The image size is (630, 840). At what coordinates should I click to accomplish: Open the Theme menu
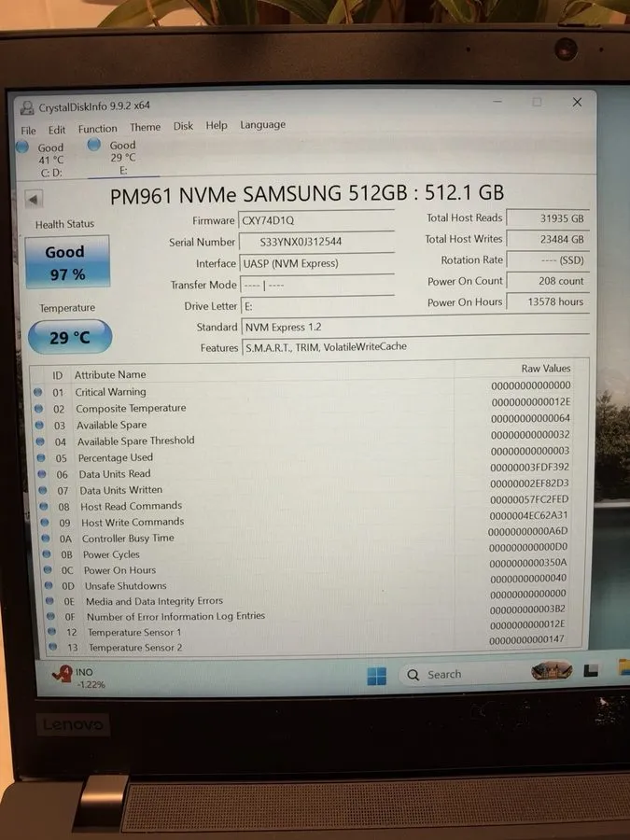[x=146, y=127]
